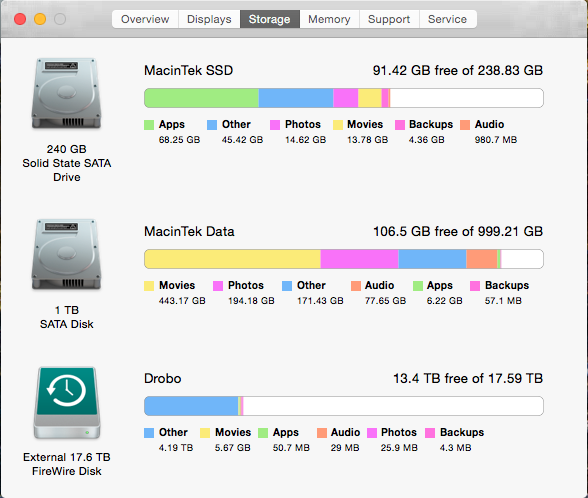This screenshot has width=588, height=498.
Task: Click blue Other segment in Drobo bar
Action: click(191, 406)
